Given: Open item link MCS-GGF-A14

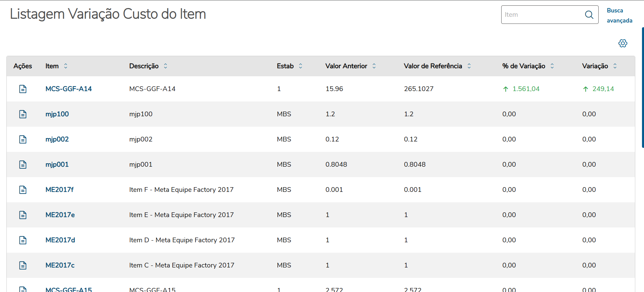Looking at the screenshot, I should (69, 89).
